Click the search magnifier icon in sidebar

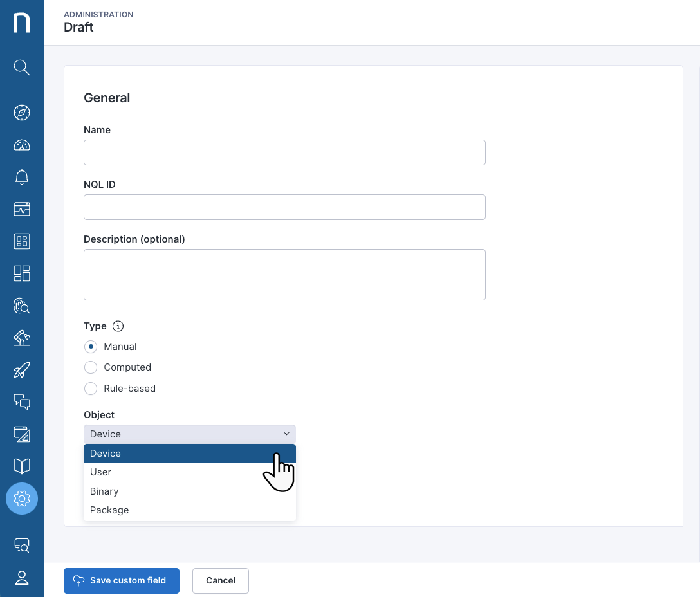coord(22,68)
